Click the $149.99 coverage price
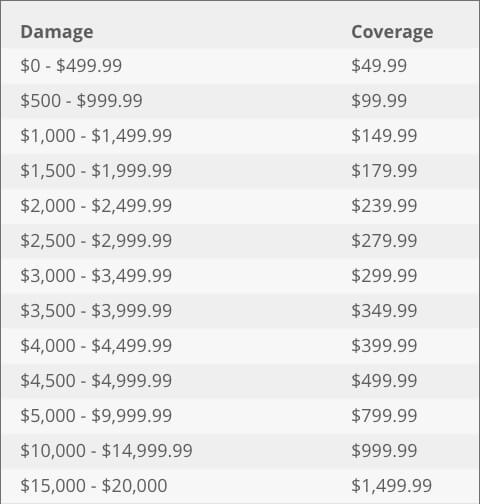480x504 pixels. pos(384,136)
